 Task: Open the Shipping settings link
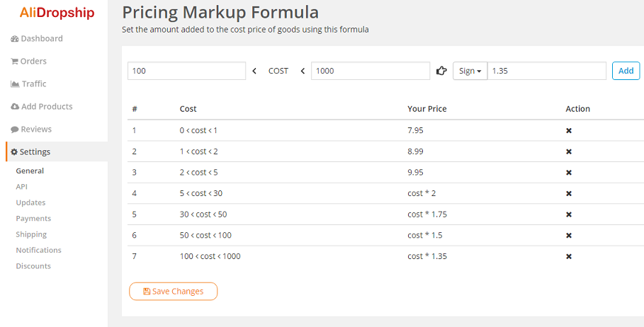[31, 234]
